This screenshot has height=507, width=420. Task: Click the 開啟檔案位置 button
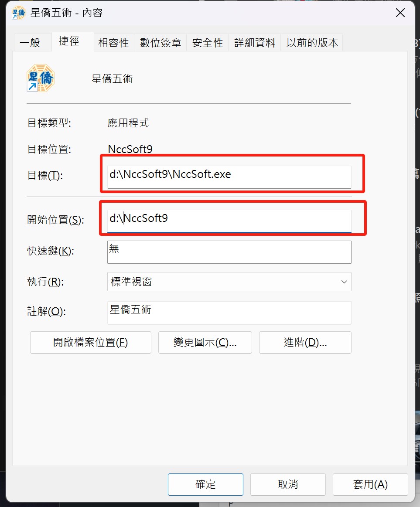point(91,342)
